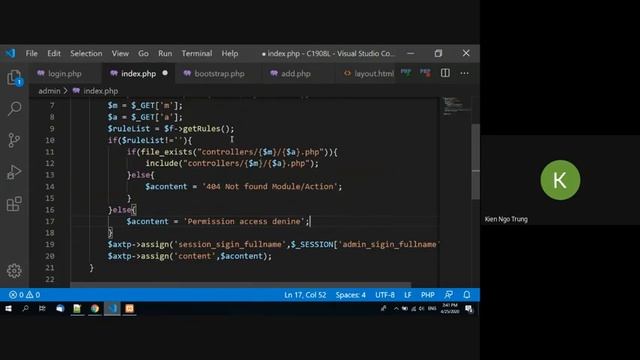
Task: Change the UTF-8 file encoding
Action: 385,295
